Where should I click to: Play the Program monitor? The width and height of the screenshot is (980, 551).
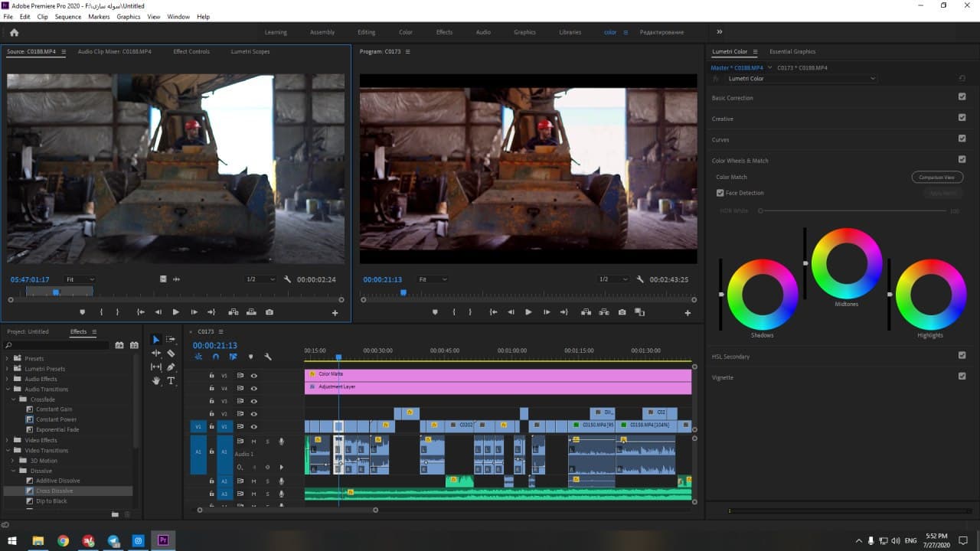pos(528,312)
